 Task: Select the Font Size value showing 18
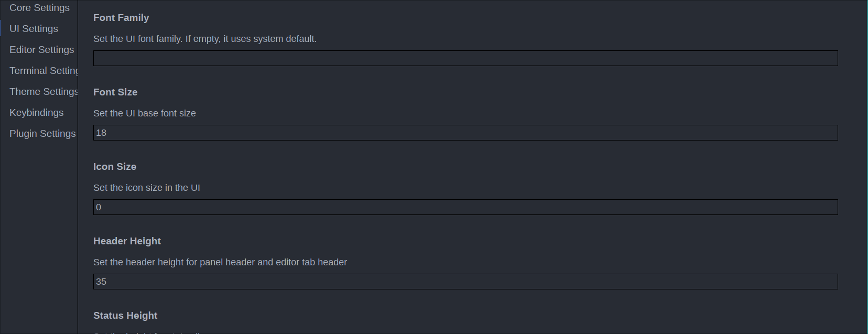pos(465,132)
